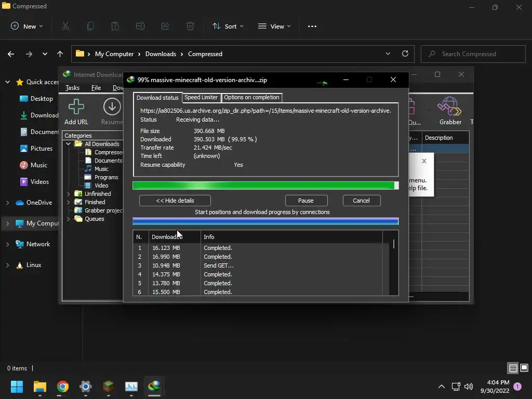532x399 pixels.
Task: Click the Delete trash icon in File Explorer
Action: pos(190,26)
